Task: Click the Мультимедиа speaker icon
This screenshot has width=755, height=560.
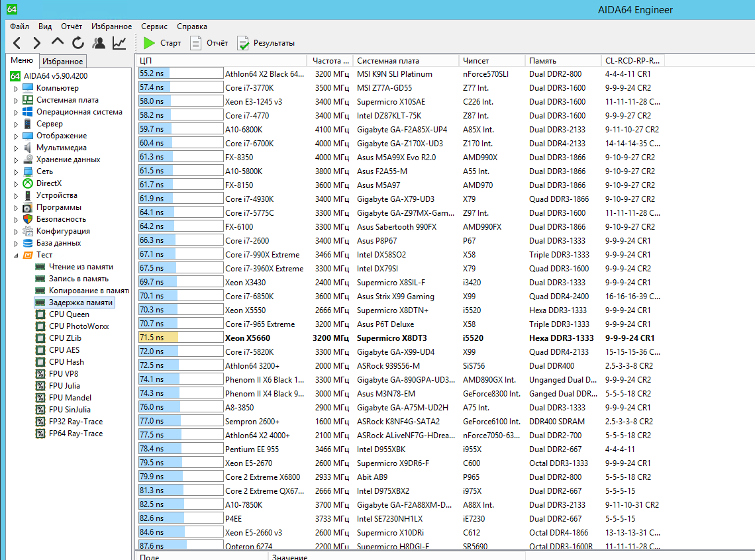Action: (x=28, y=148)
